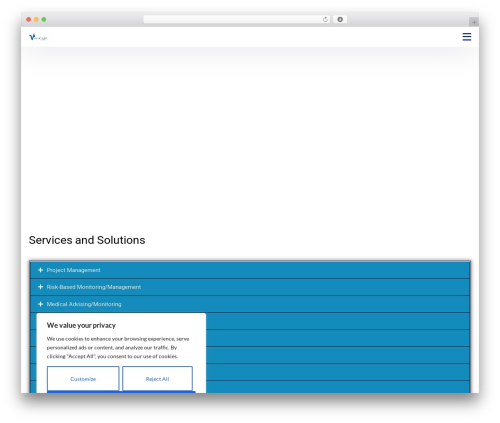Open a new browser tab with plus
Screen dimensions: 500x423
point(474,22)
